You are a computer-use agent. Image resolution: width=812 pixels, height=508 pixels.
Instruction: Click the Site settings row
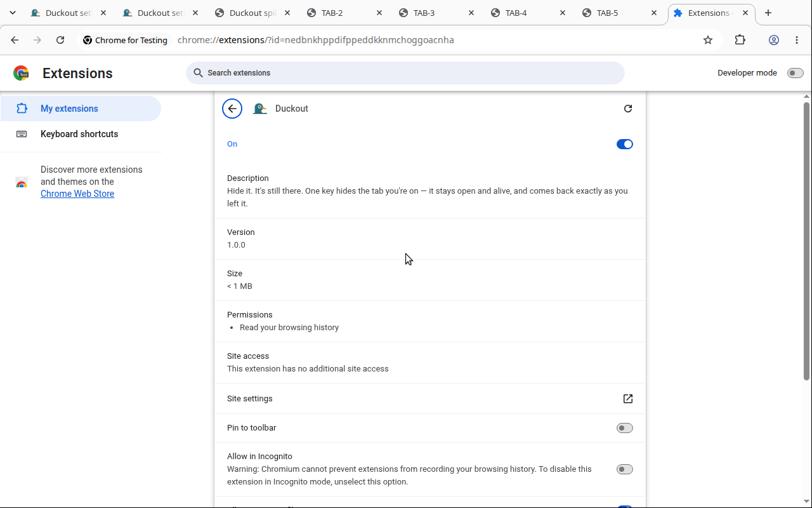click(x=430, y=399)
